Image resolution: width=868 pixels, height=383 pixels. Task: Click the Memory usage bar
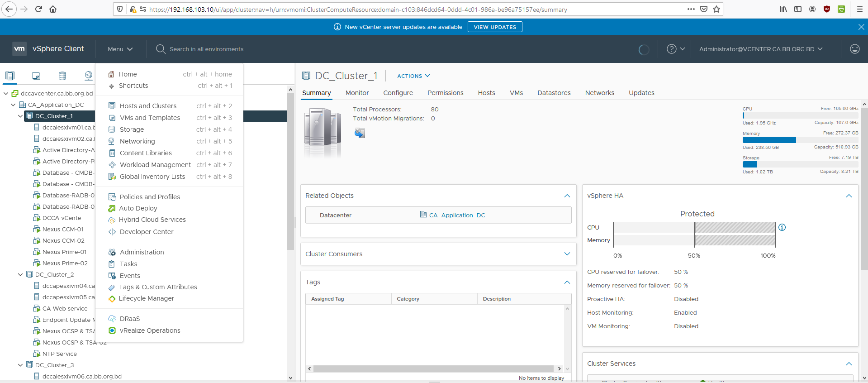800,140
